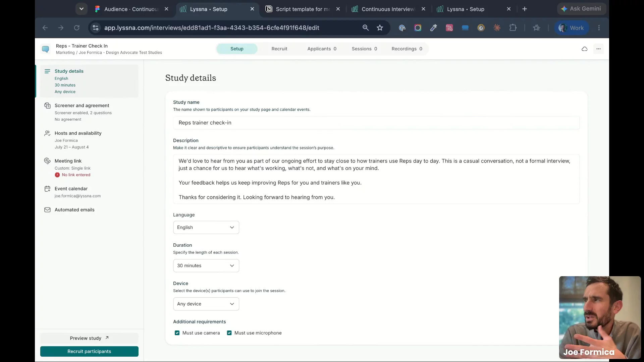This screenshot has width=644, height=362.
Task: Open a new browser tab
Action: click(525, 9)
